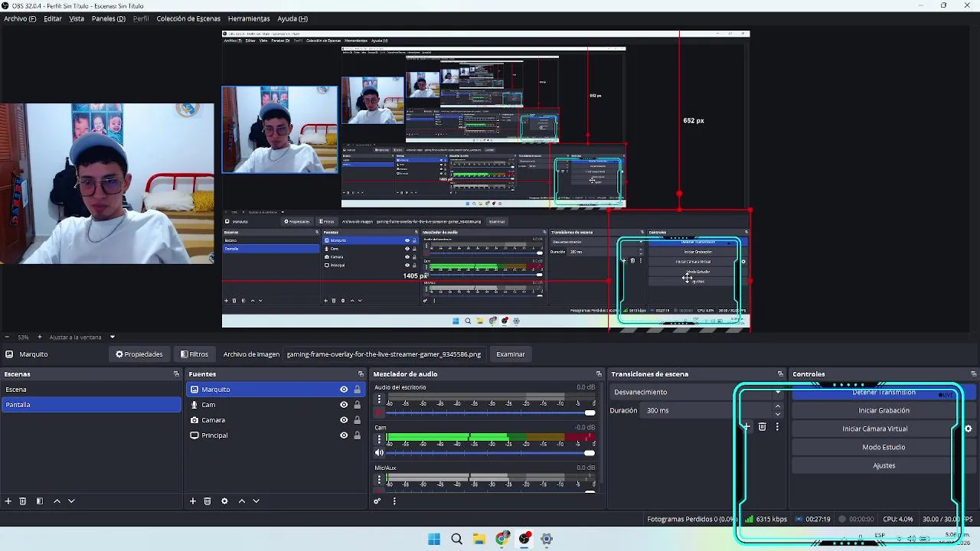Open Windows Start menu
This screenshot has width=980, height=551.
click(434, 539)
